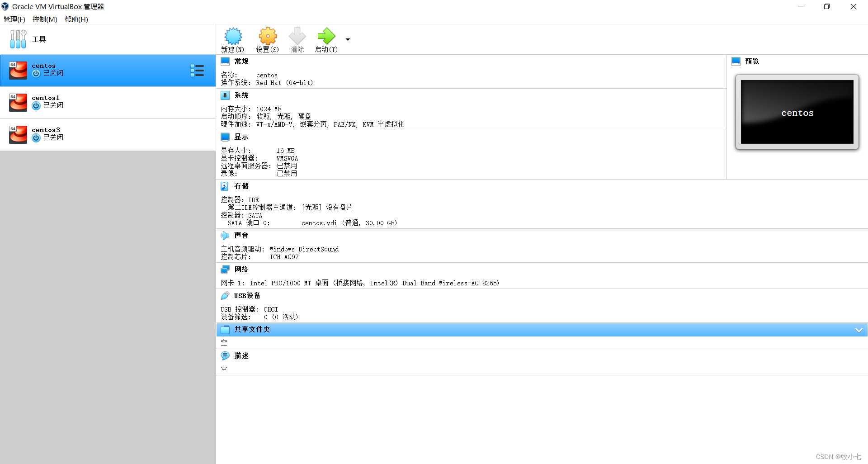868x464 pixels.
Task: Open the 常规 general settings header
Action: click(x=241, y=61)
